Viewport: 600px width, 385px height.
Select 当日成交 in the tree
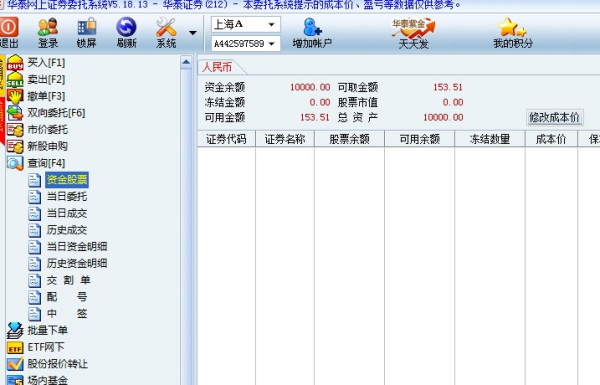point(67,213)
